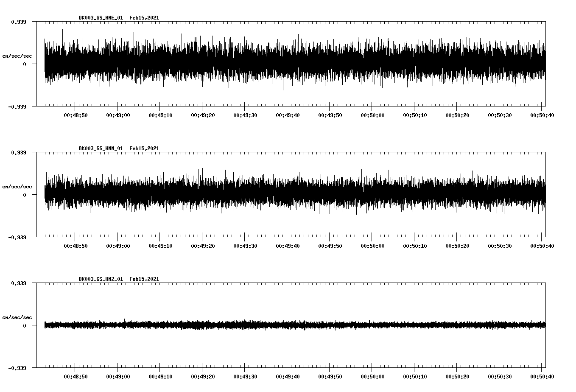Click the cm/sec/sec label on middle plot
This screenshot has height=392, width=576.
coord(18,186)
